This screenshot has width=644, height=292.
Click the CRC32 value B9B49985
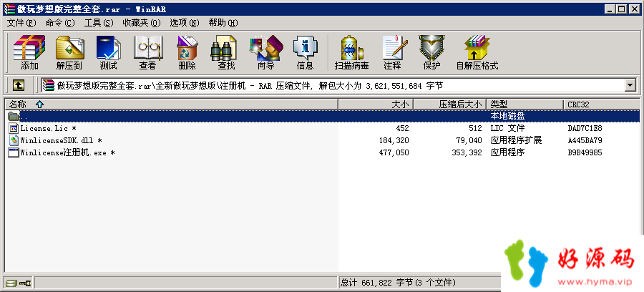[x=585, y=152]
